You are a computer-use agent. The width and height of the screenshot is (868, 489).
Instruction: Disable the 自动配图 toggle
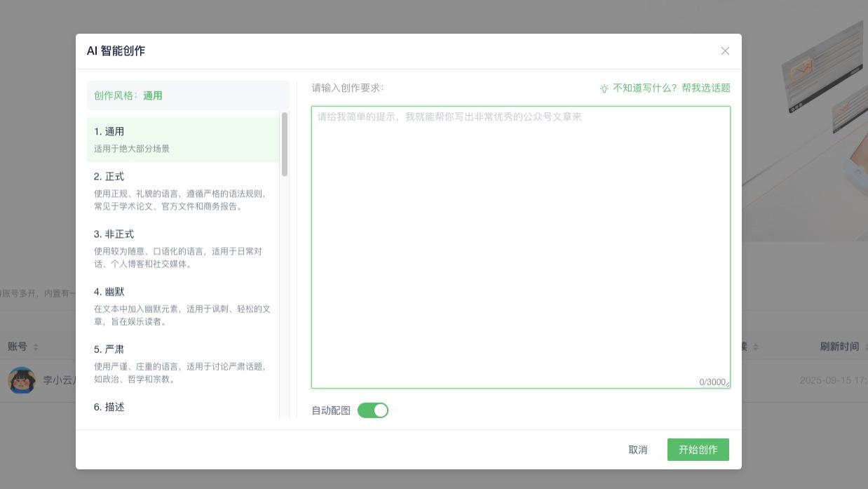(374, 410)
